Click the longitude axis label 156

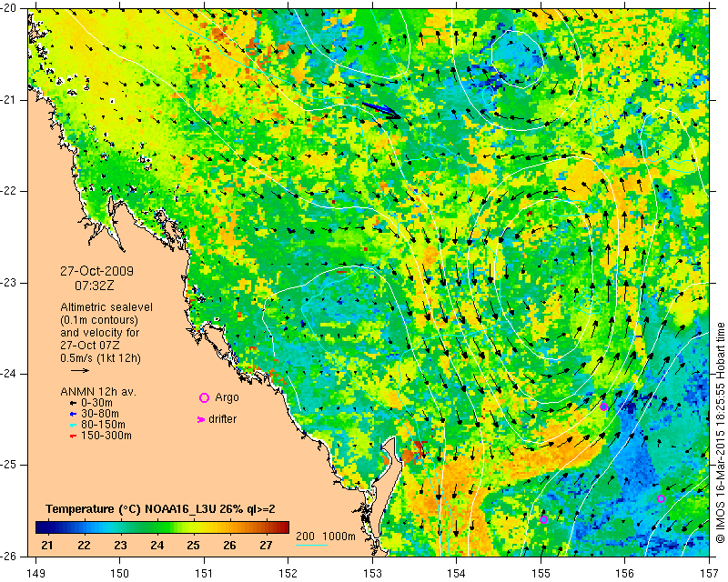click(x=625, y=574)
